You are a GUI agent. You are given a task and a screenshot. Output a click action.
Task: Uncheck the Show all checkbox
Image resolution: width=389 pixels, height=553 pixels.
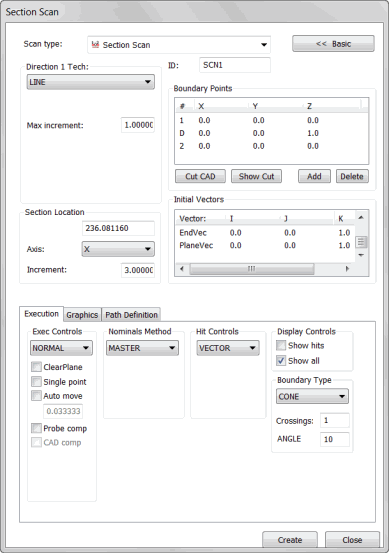281,361
